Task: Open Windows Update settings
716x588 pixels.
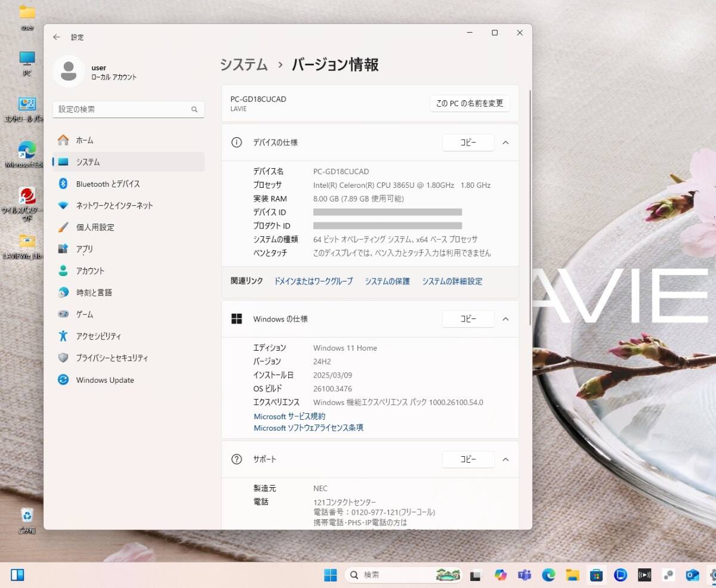Action: pos(129,380)
